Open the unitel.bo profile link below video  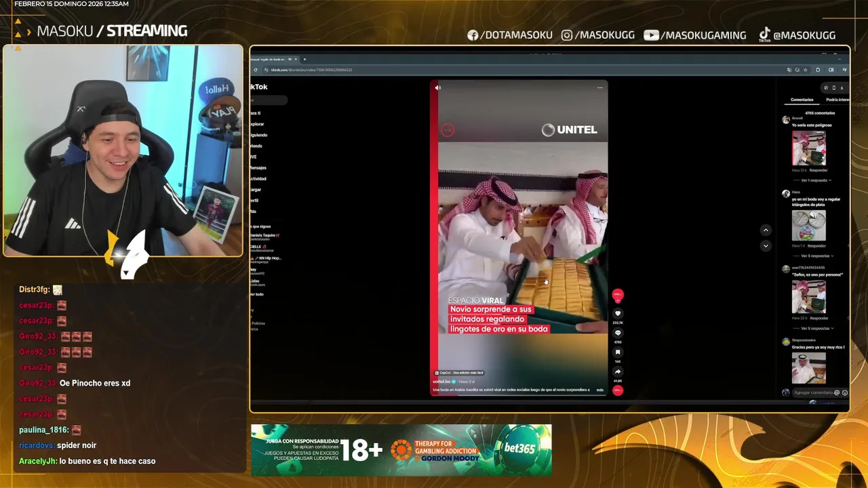pos(442,382)
